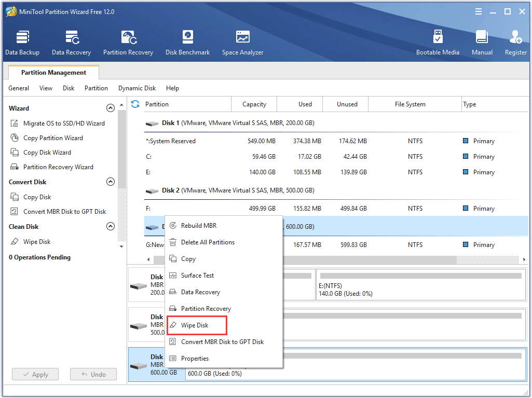Select the F: partition row
The image size is (532, 398).
[336, 208]
